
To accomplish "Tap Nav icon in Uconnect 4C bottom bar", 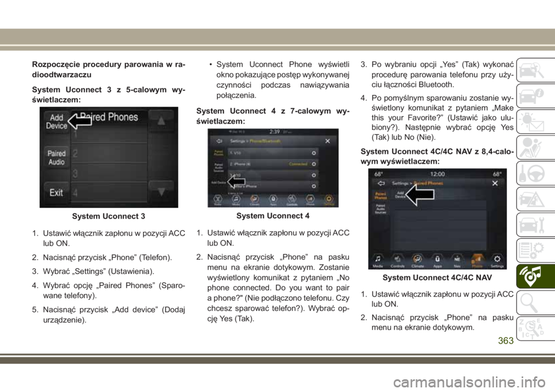I will pos(457,261).
